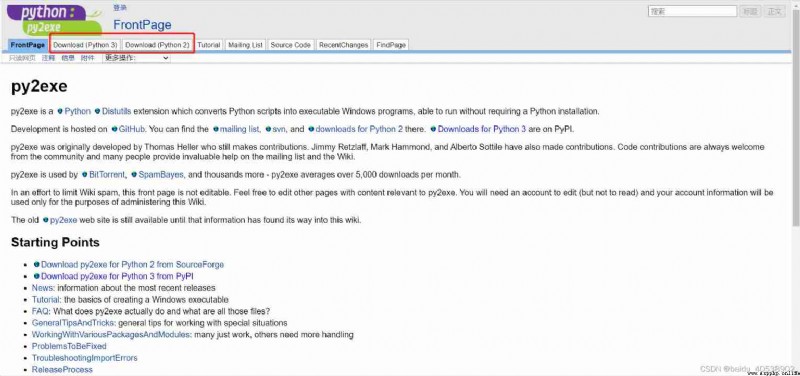Click the 正文 search button

pyautogui.click(x=774, y=11)
